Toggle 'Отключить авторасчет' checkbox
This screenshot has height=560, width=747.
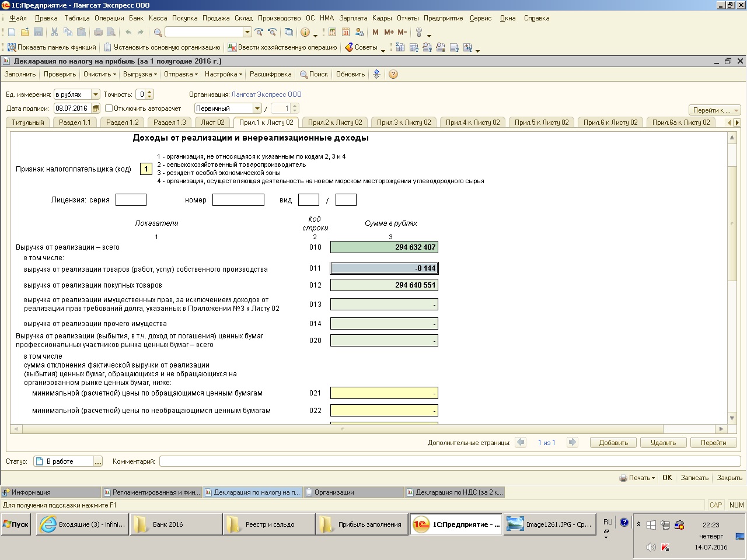109,108
